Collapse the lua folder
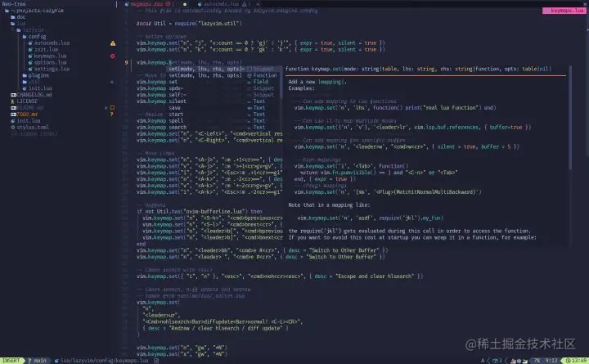This screenshot has height=364, width=589. click(x=18, y=24)
